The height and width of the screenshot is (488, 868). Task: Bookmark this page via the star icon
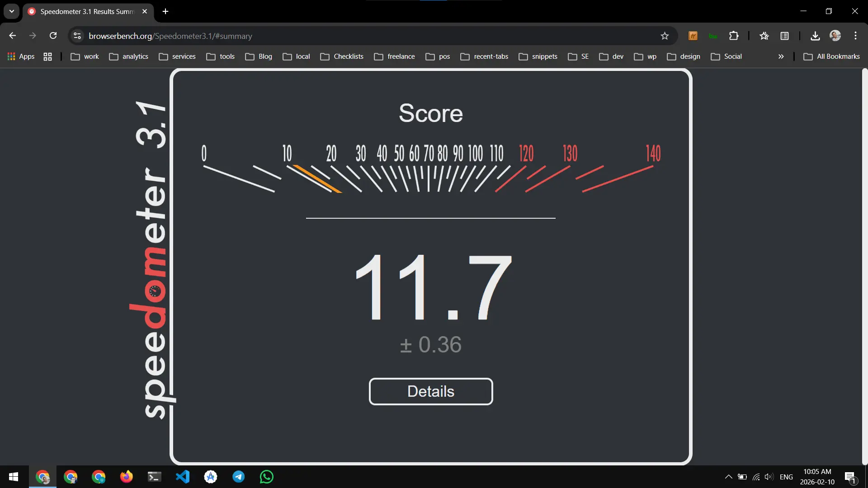[665, 36]
